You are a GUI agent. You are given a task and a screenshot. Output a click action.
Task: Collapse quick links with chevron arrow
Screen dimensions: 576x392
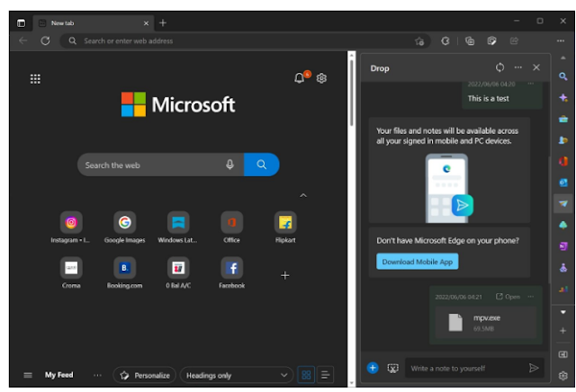click(303, 195)
